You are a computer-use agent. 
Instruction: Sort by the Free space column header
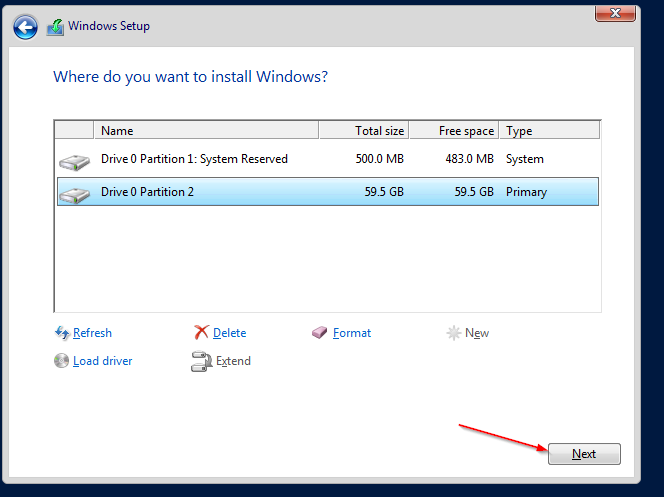click(454, 130)
